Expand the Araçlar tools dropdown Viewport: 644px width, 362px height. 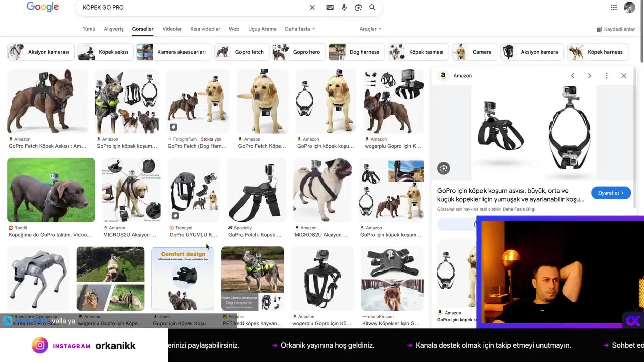370,29
